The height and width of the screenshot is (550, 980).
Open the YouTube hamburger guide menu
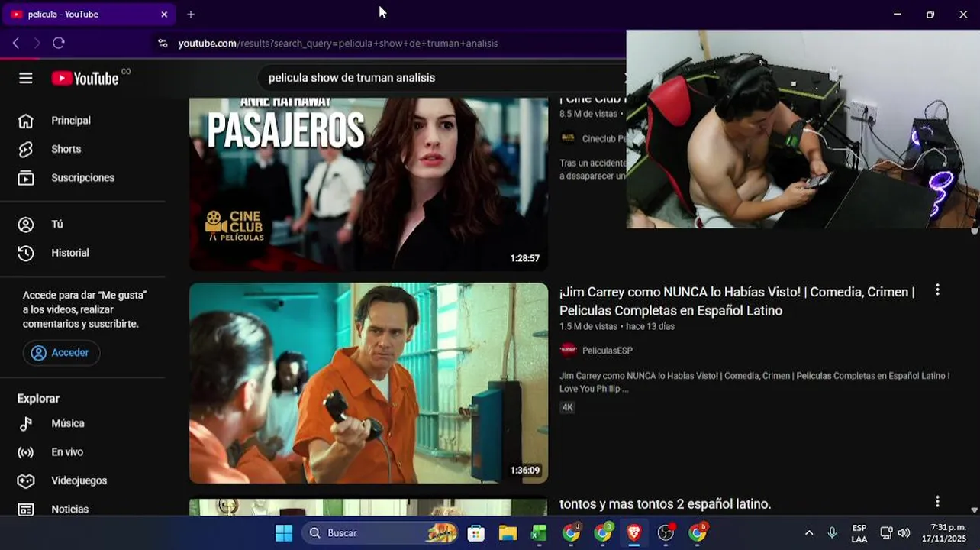tap(26, 78)
